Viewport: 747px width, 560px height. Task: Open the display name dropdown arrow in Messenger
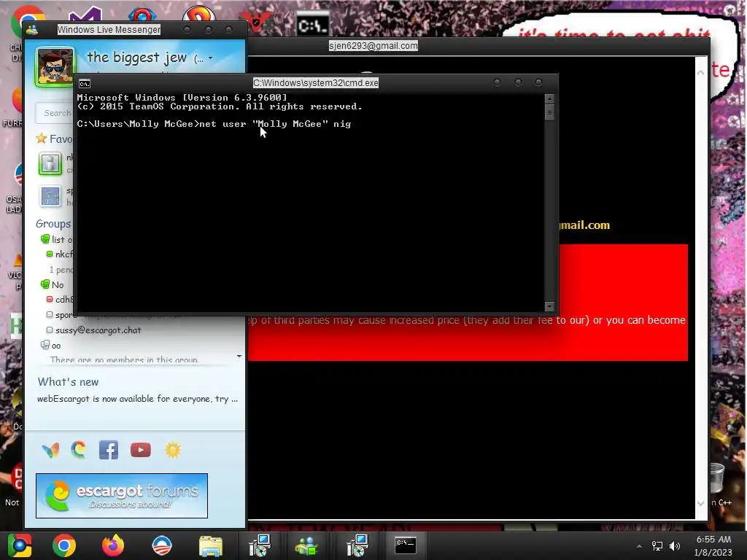pyautogui.click(x=211, y=58)
